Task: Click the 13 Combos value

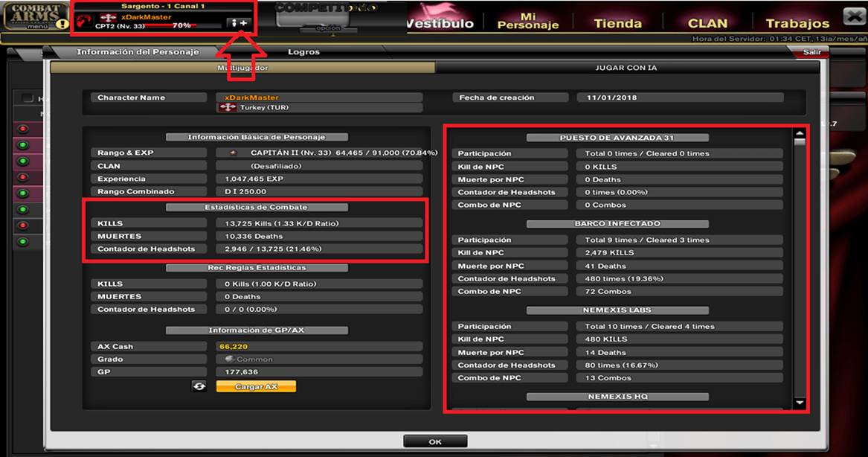Action: point(608,378)
